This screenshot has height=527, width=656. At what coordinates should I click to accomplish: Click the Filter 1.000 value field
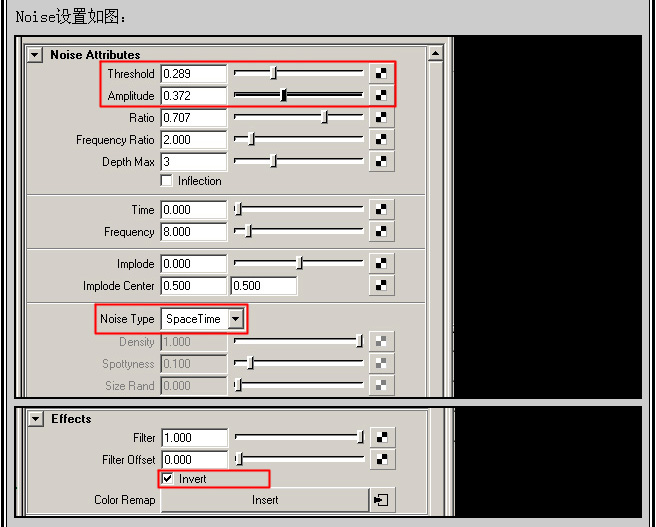195,437
